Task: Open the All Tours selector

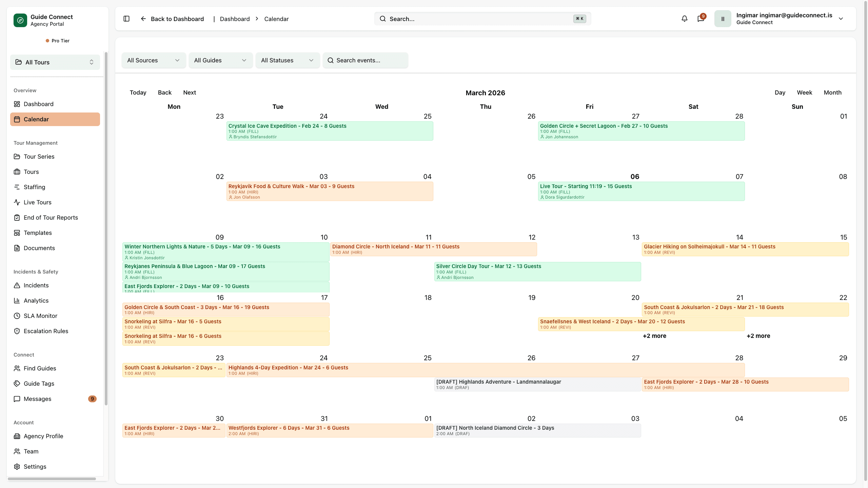Action: [55, 62]
